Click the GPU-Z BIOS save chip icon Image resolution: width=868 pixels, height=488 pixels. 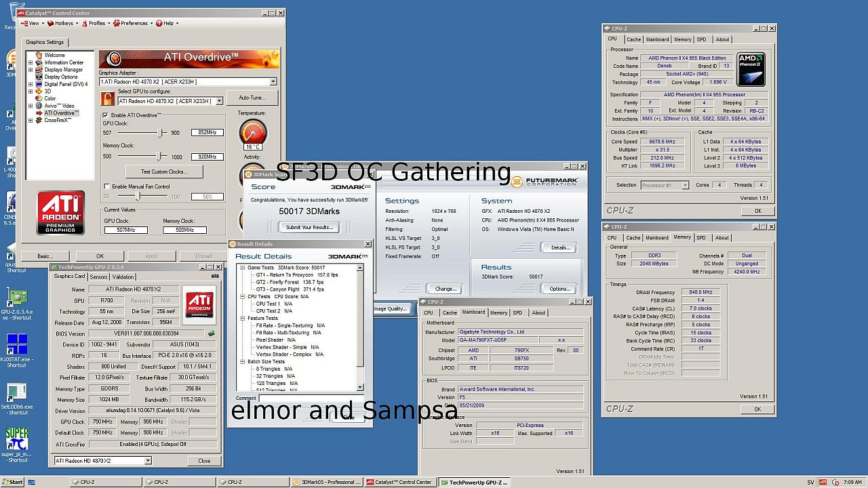coord(211,333)
